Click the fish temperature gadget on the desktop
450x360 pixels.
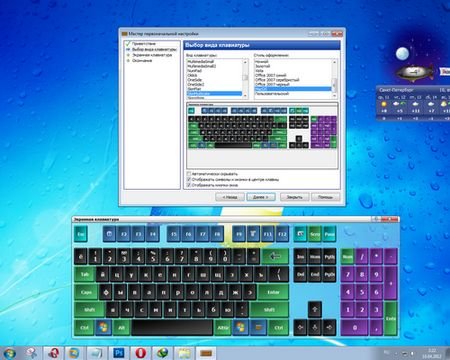[415, 72]
